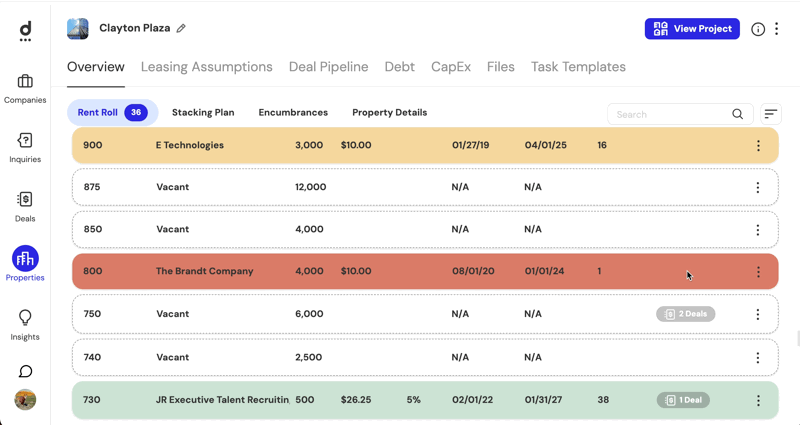Click the 04/01/25 expiration date
Screen dimensions: 800x425
[x=545, y=145]
